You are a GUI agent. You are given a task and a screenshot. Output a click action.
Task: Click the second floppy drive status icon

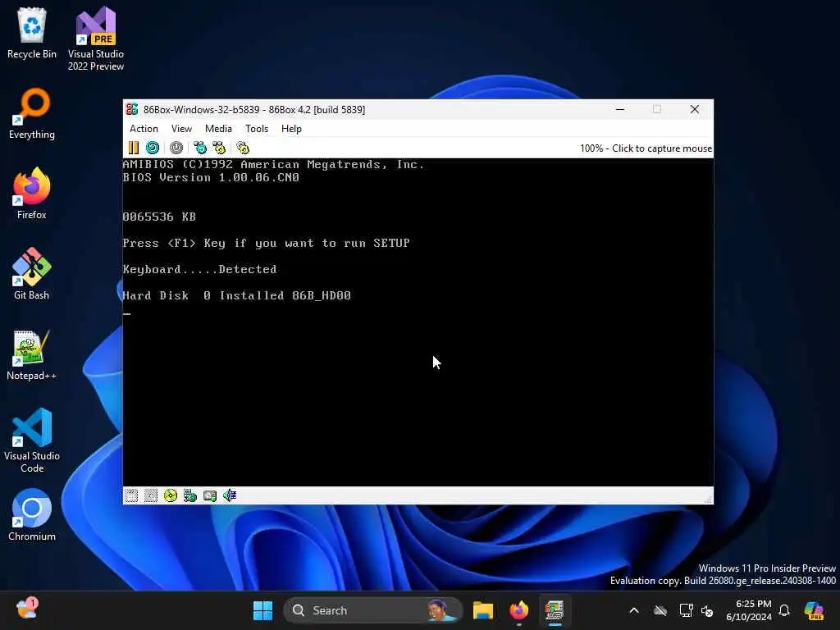pos(151,495)
